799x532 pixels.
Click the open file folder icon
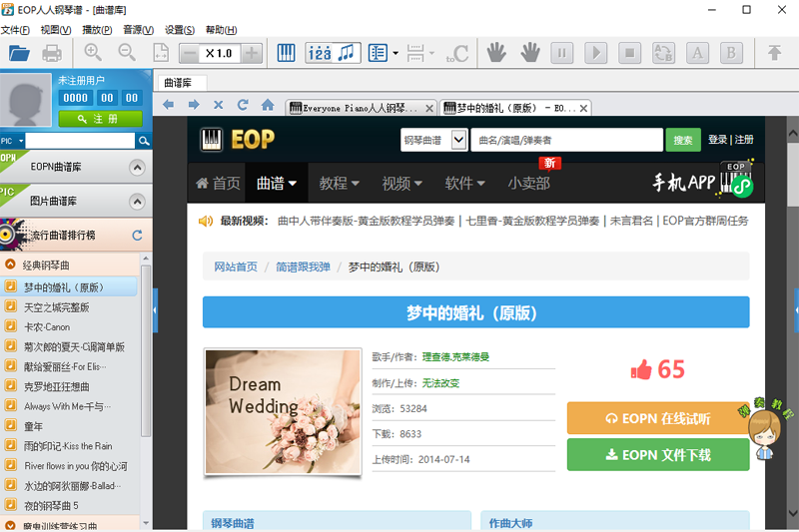[x=18, y=53]
